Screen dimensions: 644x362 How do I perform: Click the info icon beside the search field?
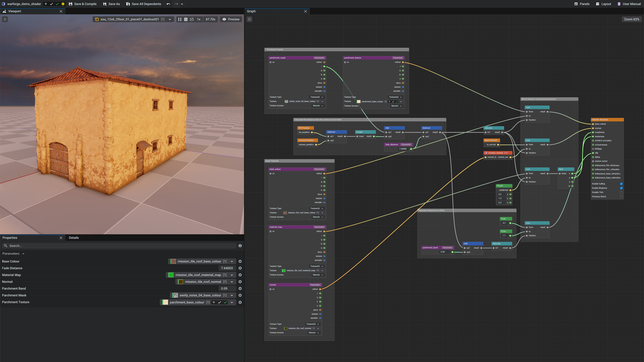tap(240, 246)
